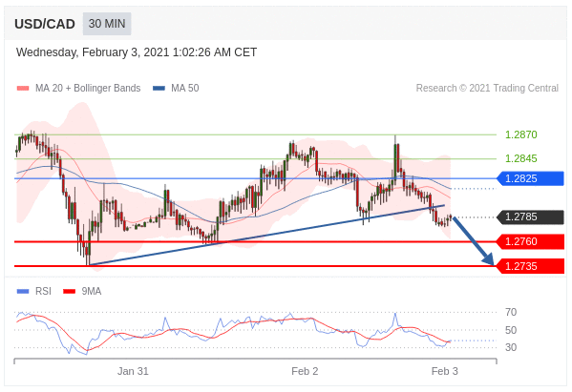Click the Feb 2 date axis label
Screen dimensions: 572x392
click(305, 371)
